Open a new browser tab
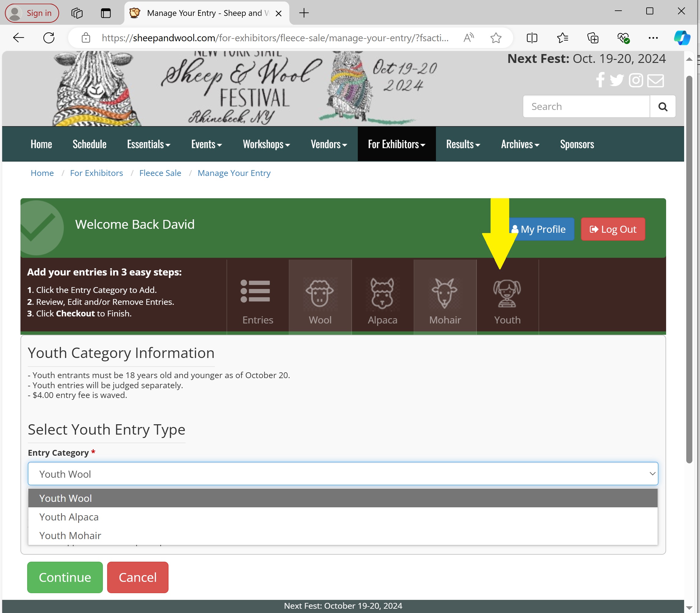 coord(304,13)
